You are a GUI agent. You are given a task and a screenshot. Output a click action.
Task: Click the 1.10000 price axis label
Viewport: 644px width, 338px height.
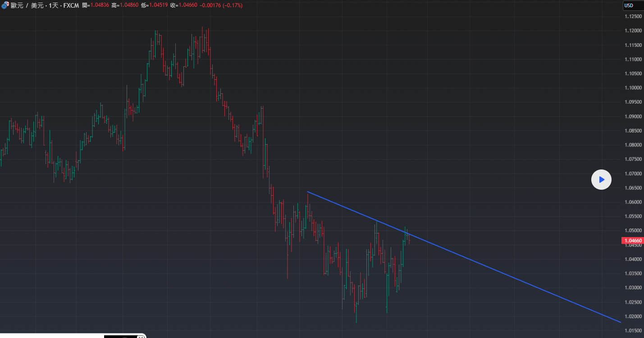(x=633, y=88)
